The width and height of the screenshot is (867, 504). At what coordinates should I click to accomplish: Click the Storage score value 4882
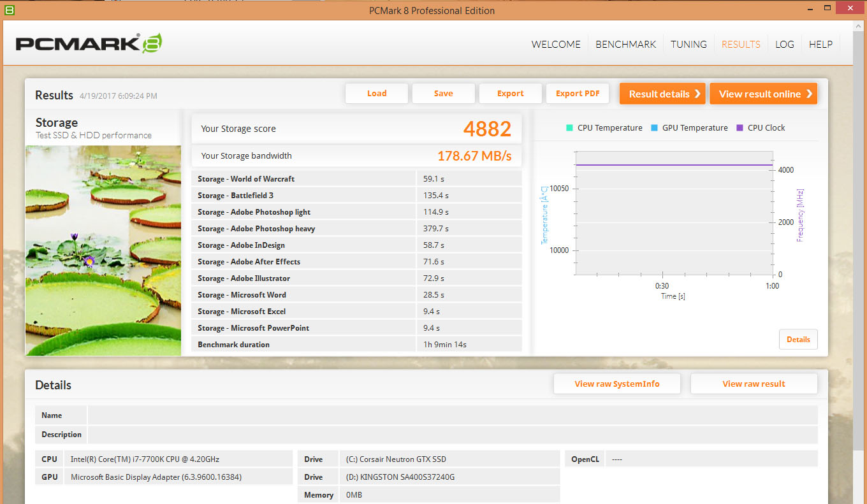487,129
